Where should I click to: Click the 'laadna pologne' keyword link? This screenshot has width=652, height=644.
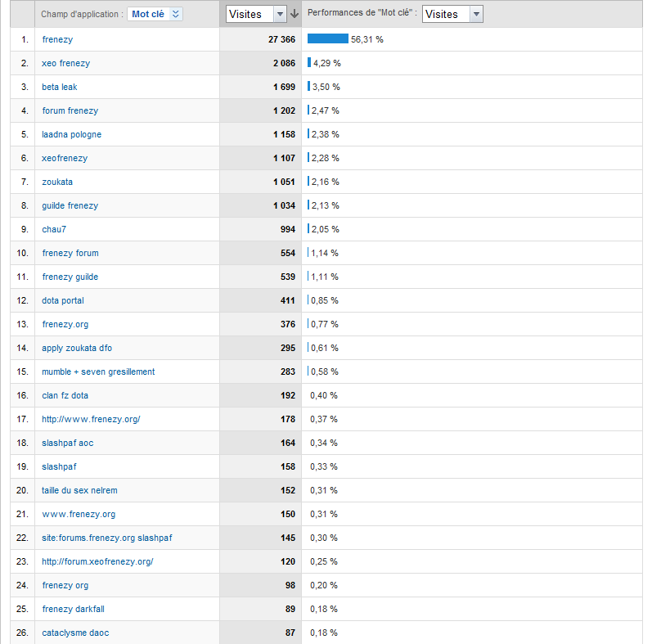pos(72,134)
